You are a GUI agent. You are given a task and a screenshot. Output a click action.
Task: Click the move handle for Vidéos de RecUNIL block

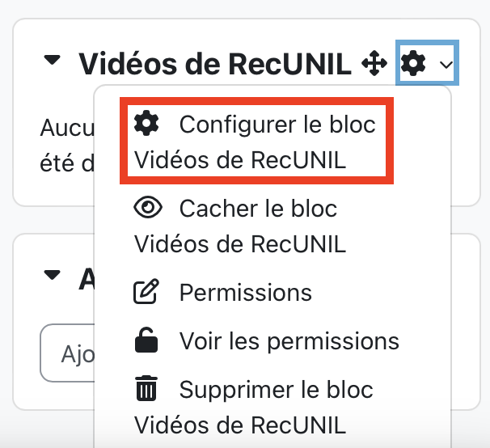pyautogui.click(x=374, y=63)
